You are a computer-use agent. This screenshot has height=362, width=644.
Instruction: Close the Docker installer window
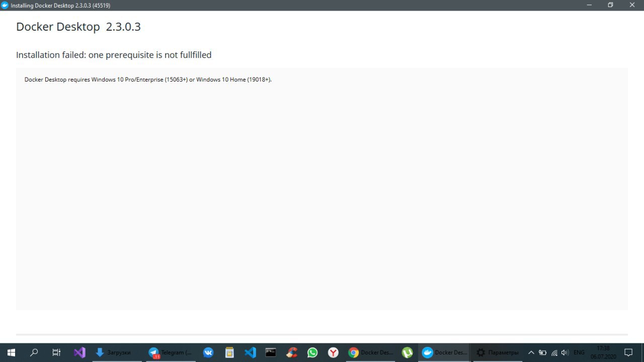632,5
